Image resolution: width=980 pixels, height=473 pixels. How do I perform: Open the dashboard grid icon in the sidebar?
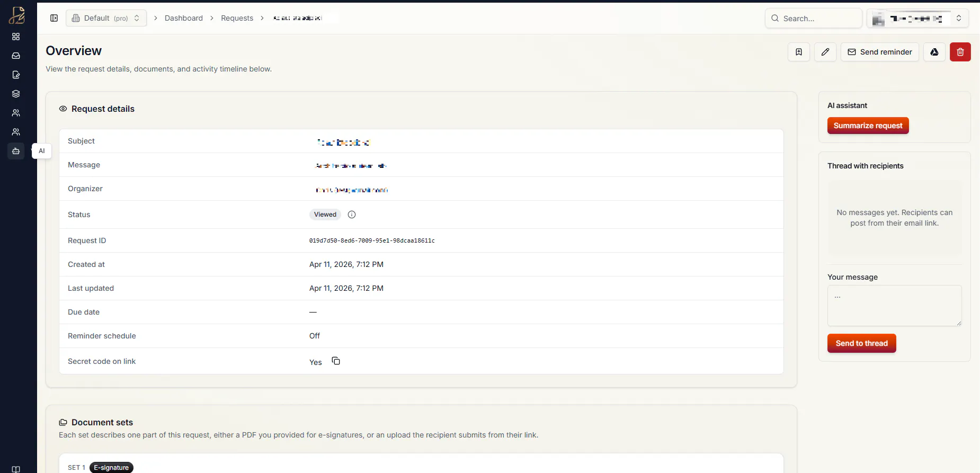(x=16, y=37)
